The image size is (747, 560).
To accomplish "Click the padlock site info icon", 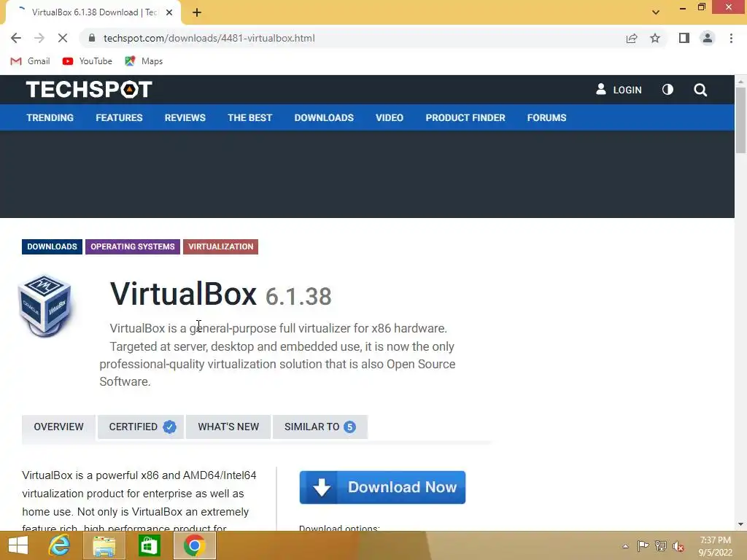I will point(92,38).
